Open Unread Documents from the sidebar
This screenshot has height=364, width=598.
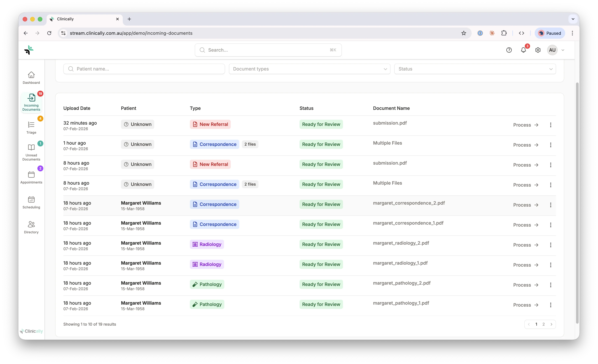tap(31, 152)
